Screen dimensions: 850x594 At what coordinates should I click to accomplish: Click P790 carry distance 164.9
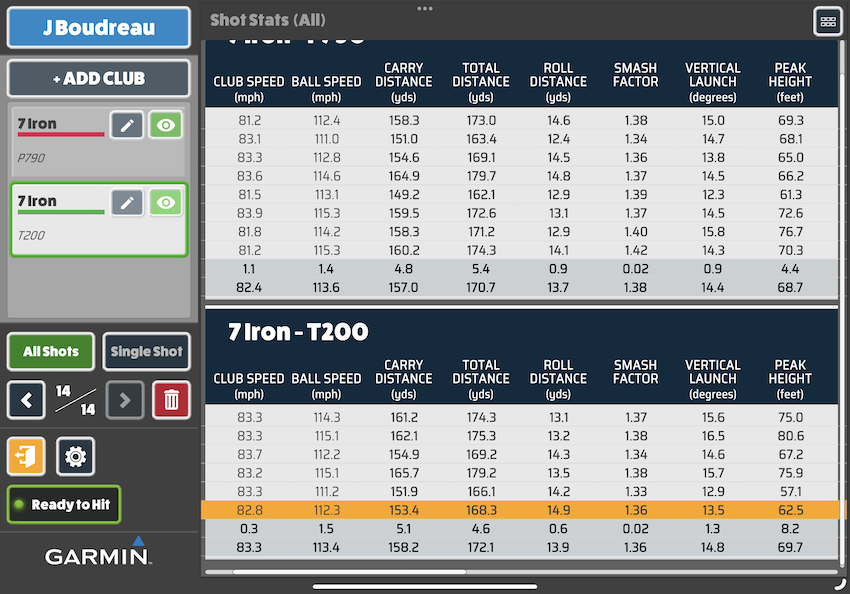(x=404, y=176)
